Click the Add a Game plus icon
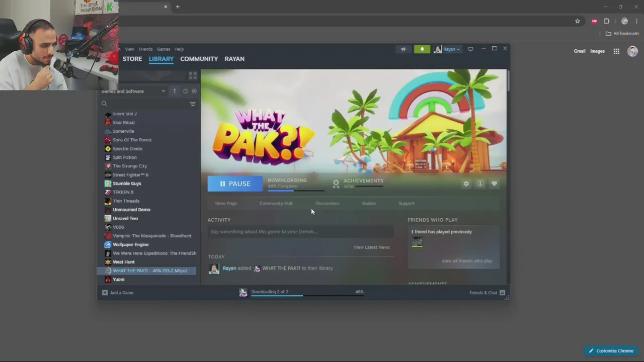This screenshot has width=644, height=362. 105,293
